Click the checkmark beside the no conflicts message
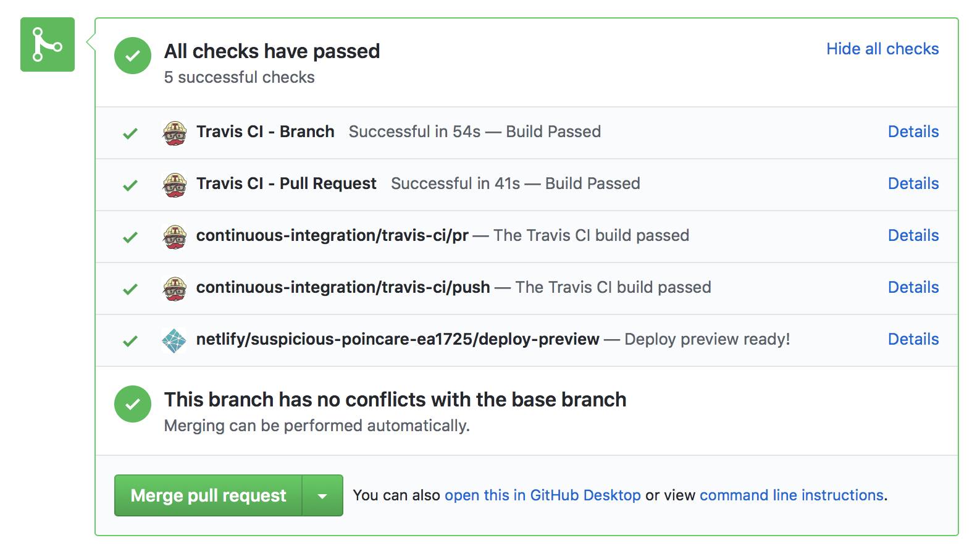 (132, 403)
